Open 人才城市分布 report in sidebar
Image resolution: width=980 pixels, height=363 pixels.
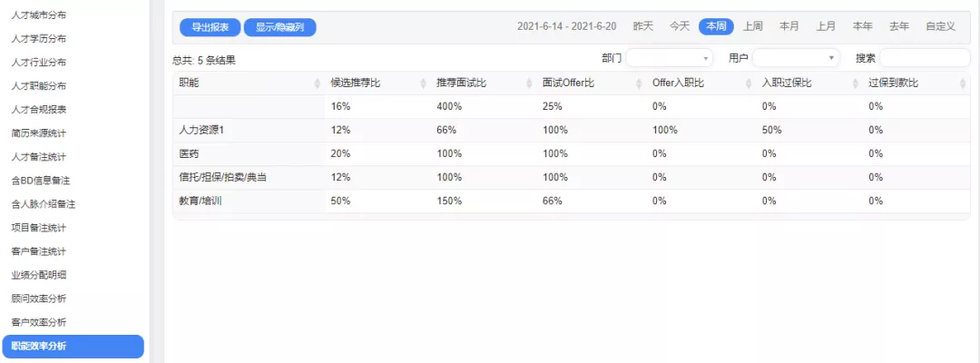point(38,15)
